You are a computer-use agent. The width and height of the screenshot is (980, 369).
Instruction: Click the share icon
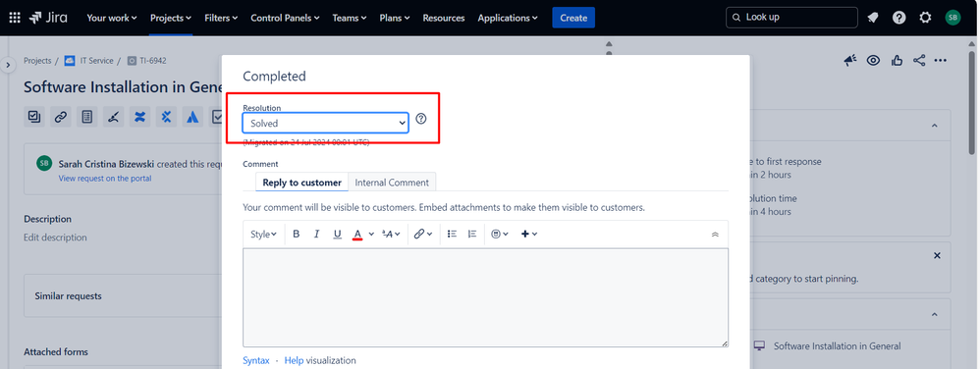[x=919, y=60]
